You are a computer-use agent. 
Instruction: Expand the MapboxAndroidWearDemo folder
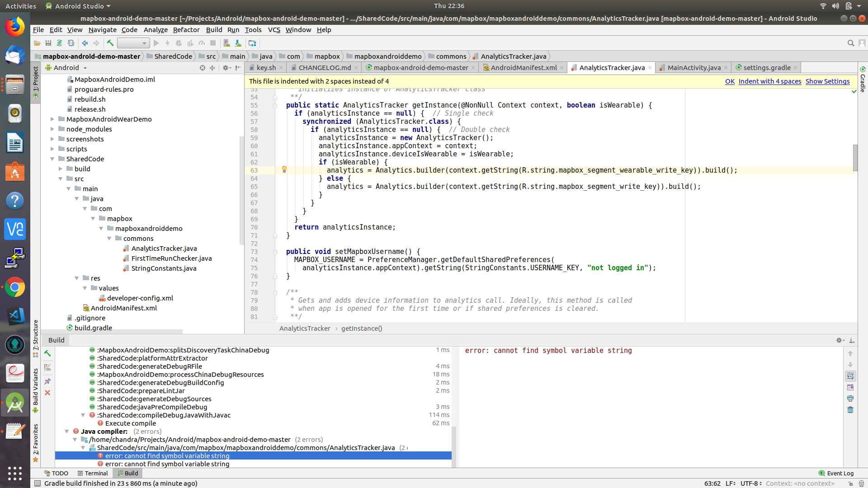[52, 119]
